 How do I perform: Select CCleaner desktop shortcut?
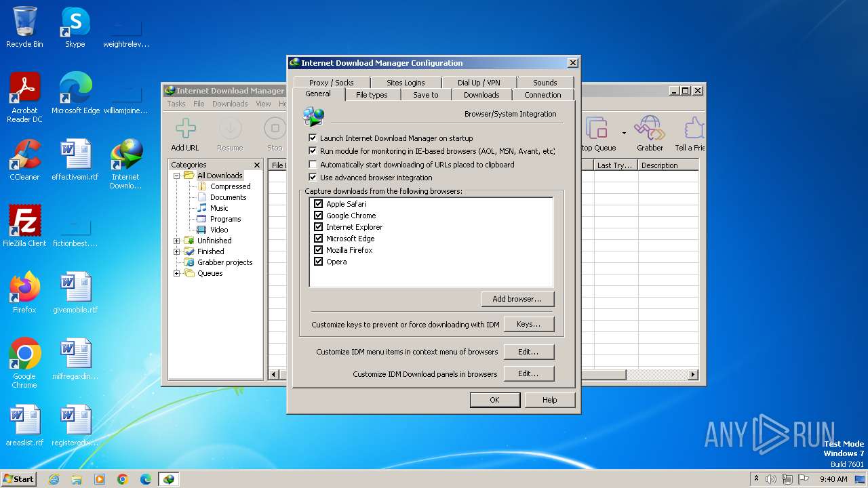click(x=24, y=160)
